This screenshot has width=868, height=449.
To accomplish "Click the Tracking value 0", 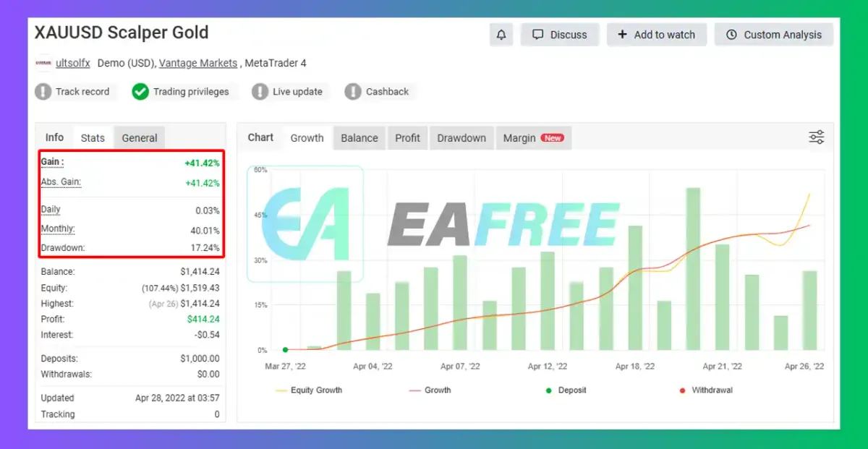I will tap(217, 414).
